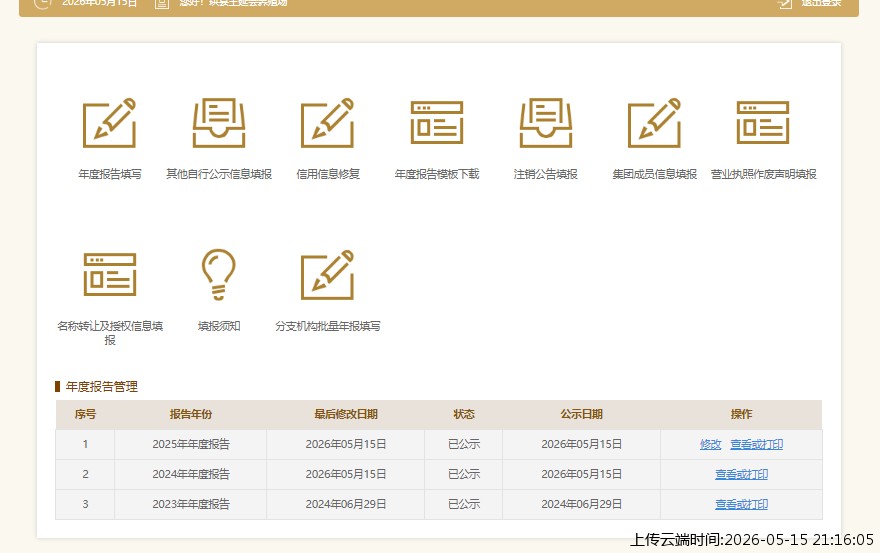Select the 2023年年度报告 cell
The height and width of the screenshot is (553, 880).
(x=191, y=504)
